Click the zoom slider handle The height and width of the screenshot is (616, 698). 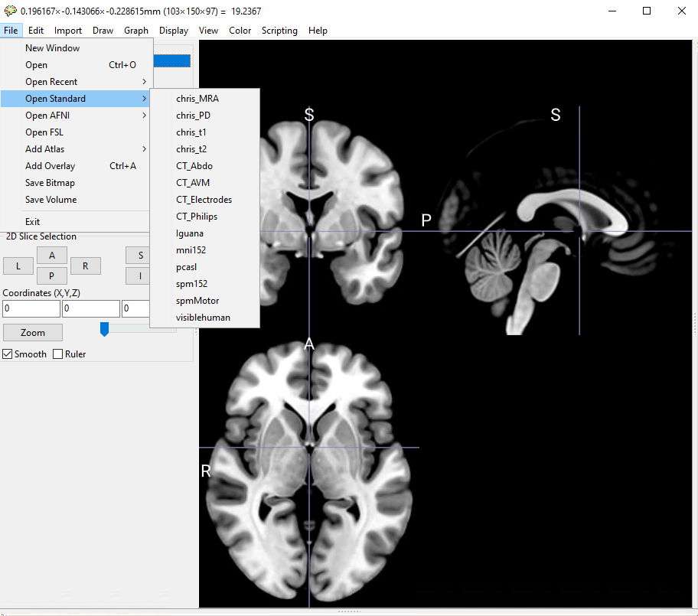point(105,329)
